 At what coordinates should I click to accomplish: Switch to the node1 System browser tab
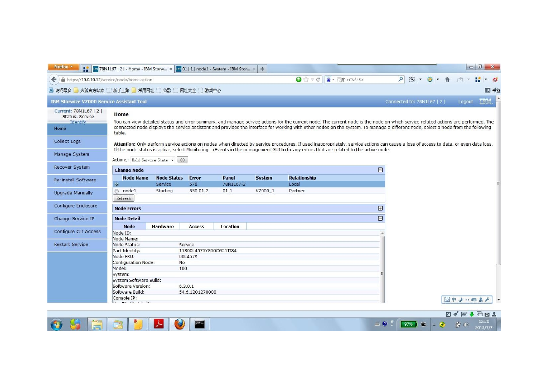216,69
